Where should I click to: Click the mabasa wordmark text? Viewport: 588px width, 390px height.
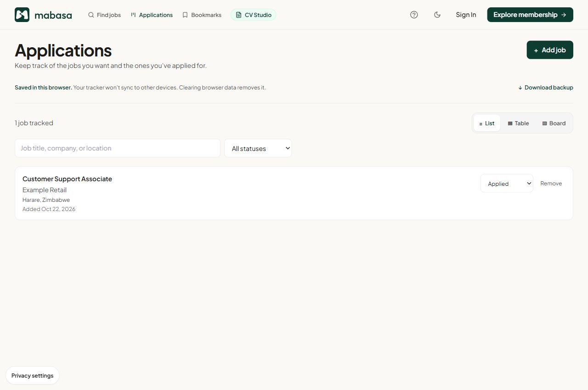click(x=53, y=15)
